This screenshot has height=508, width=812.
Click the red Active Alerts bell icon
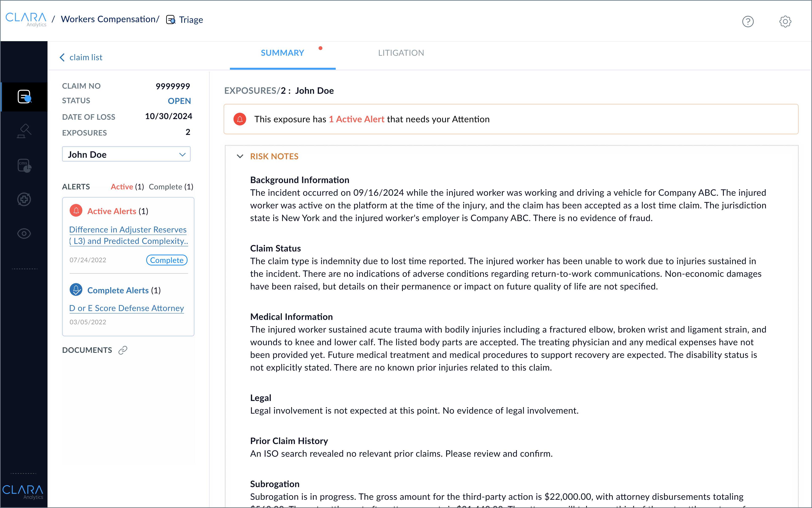[76, 211]
